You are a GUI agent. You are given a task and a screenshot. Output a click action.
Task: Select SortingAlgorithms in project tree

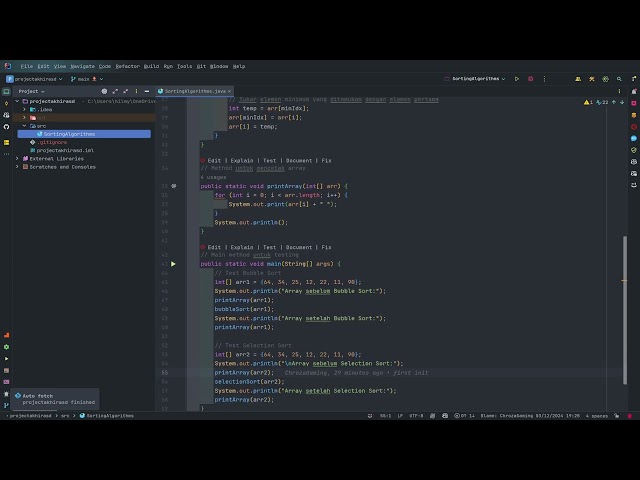(x=84, y=134)
